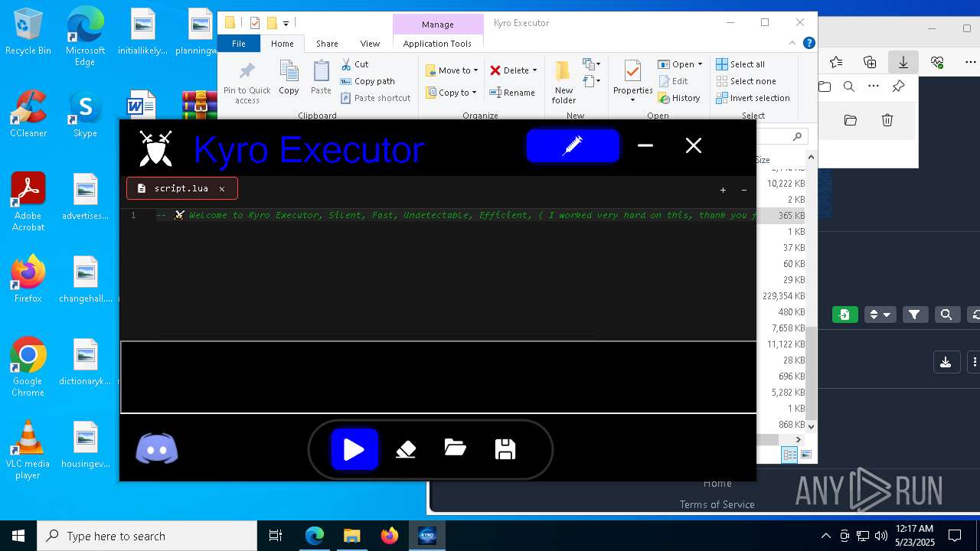Select the Manage contextual tab
This screenshot has width=980, height=551.
coord(437,24)
